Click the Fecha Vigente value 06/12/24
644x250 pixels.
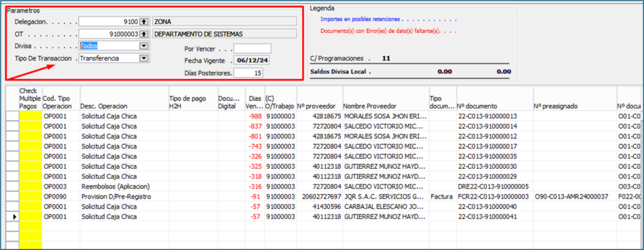252,61
